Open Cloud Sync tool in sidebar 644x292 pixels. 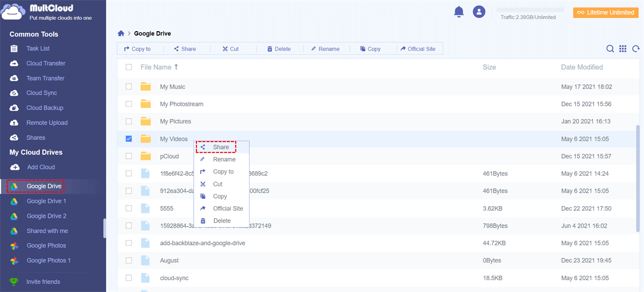point(41,93)
